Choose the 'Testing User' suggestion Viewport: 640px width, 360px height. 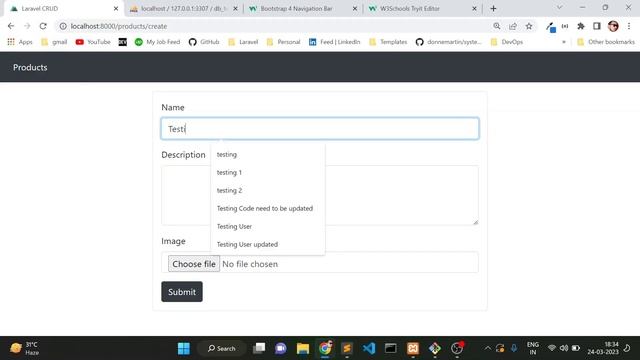coord(268,226)
